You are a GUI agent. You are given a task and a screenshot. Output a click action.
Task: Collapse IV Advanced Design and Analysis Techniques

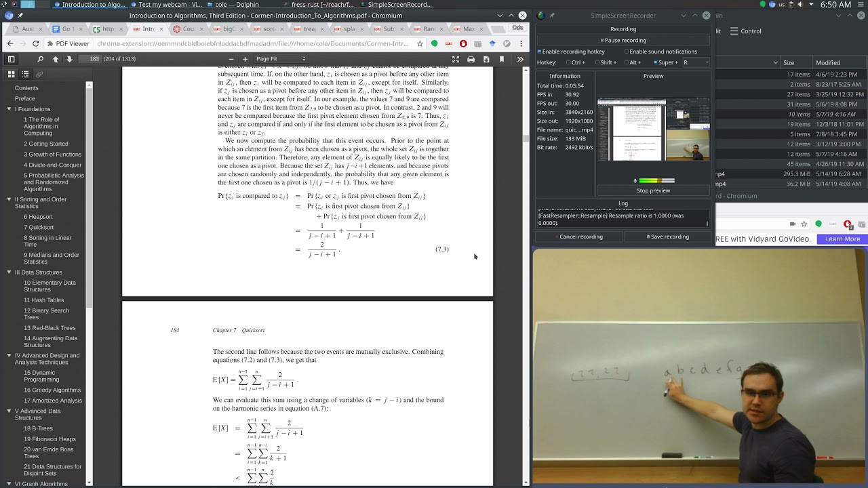(x=9, y=355)
